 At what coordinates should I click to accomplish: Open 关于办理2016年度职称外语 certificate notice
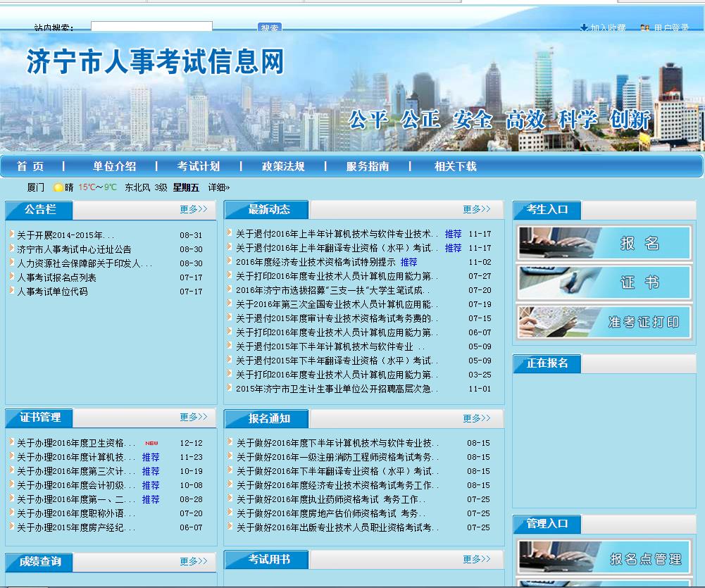76,513
